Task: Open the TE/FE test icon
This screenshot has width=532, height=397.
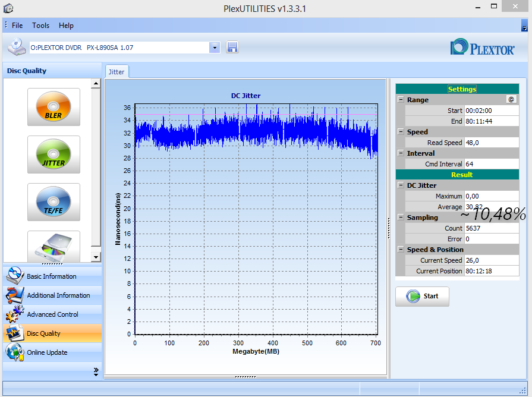Action: (53, 202)
